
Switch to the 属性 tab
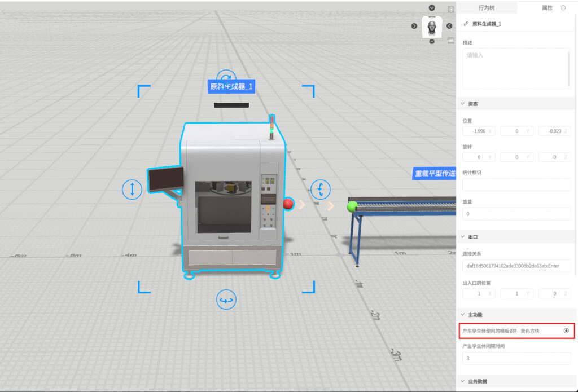[547, 8]
